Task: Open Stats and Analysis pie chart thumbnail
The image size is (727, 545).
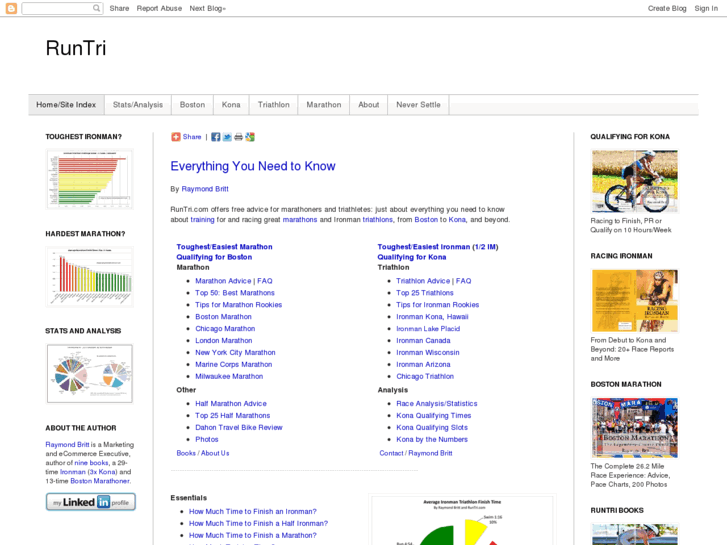Action: 89,374
